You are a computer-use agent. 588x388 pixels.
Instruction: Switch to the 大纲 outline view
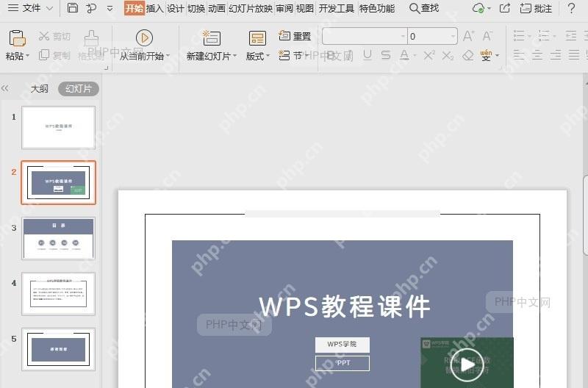(x=40, y=89)
